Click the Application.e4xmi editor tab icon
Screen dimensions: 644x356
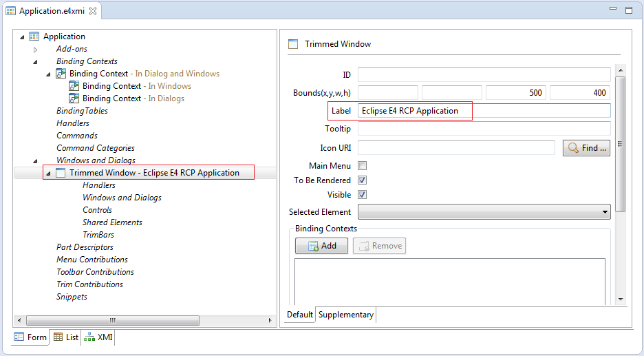point(11,11)
